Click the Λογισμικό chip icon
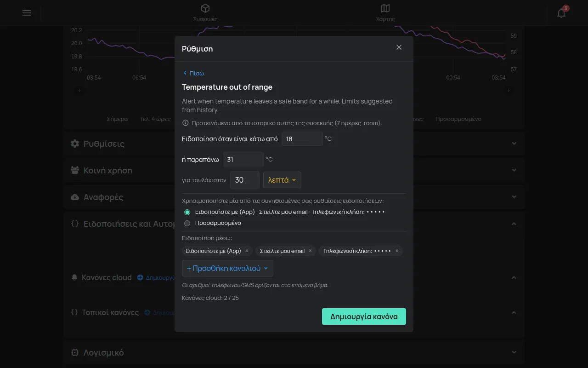The height and width of the screenshot is (368, 588). click(x=75, y=352)
